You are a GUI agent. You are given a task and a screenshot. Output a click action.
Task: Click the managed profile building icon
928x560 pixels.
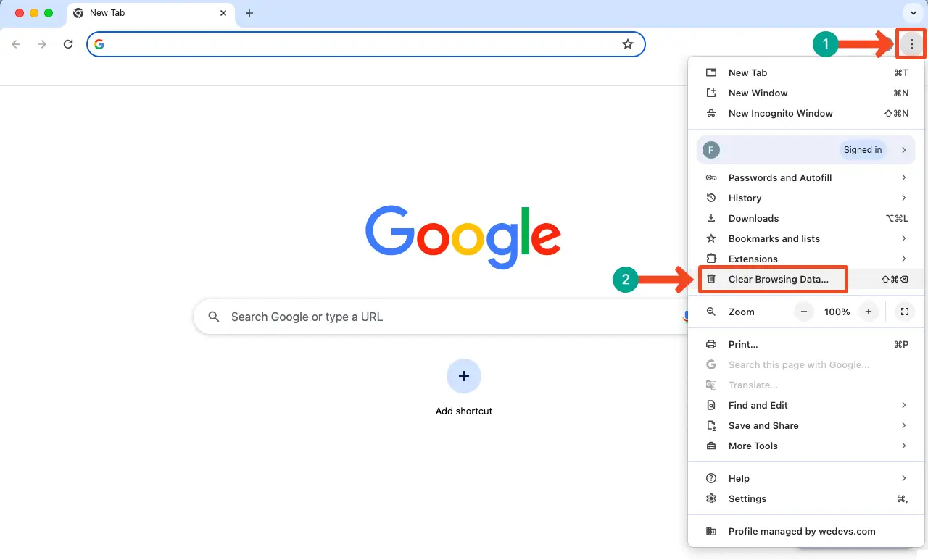point(711,531)
